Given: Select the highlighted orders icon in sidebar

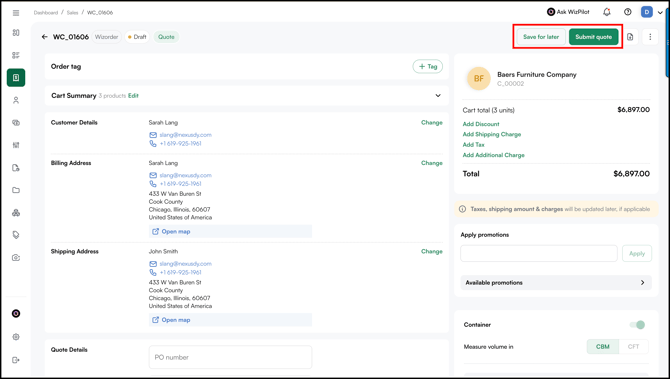Looking at the screenshot, I should (x=16, y=78).
